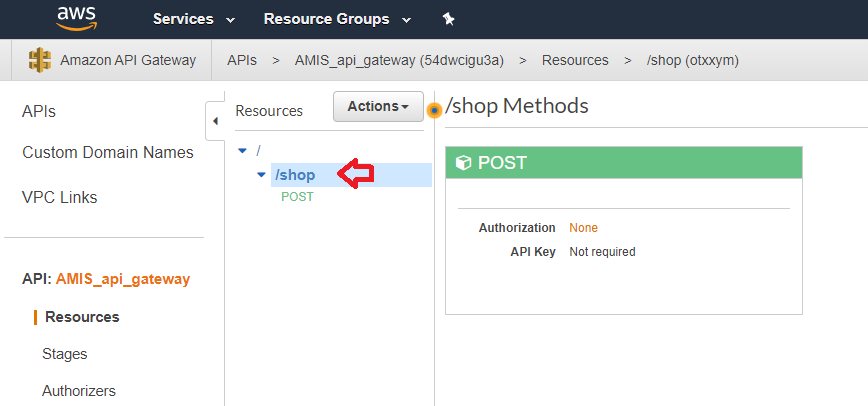The height and width of the screenshot is (406, 868).
Task: Open the Services dropdown menu
Action: 193,19
